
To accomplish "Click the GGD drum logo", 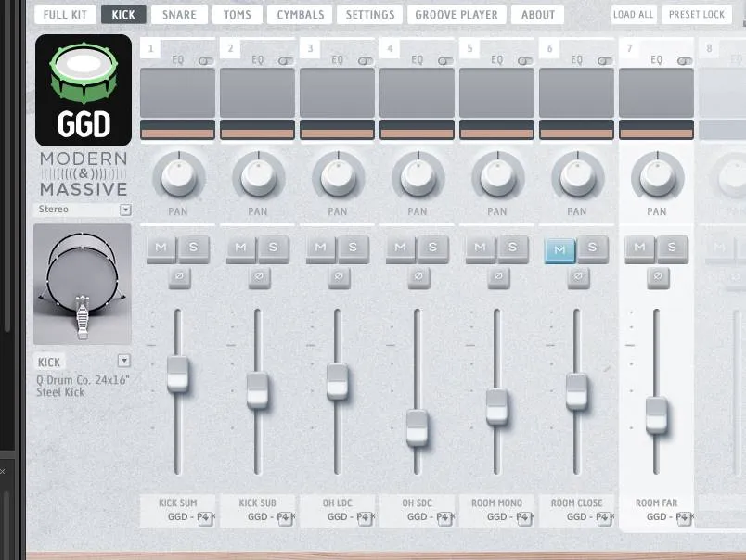I will tap(84, 90).
